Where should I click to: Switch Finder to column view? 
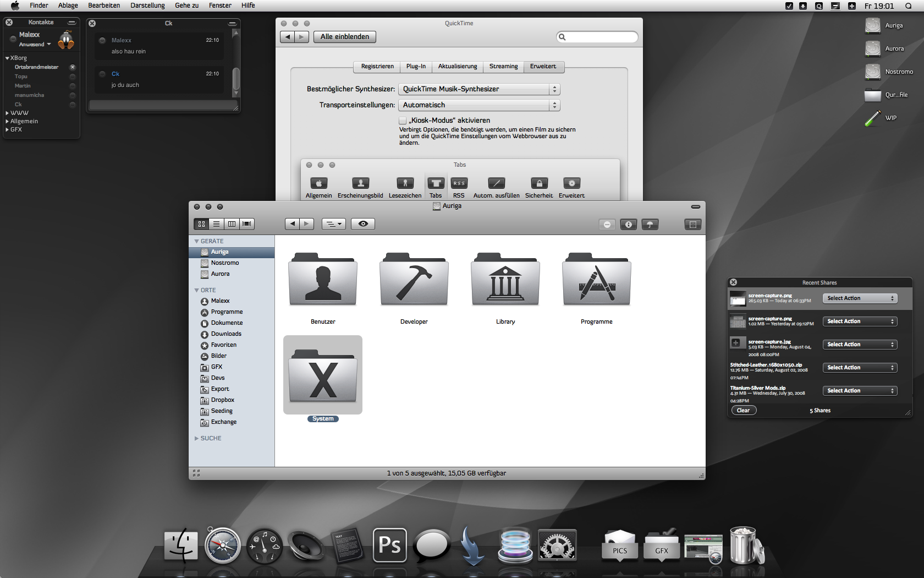pyautogui.click(x=232, y=224)
